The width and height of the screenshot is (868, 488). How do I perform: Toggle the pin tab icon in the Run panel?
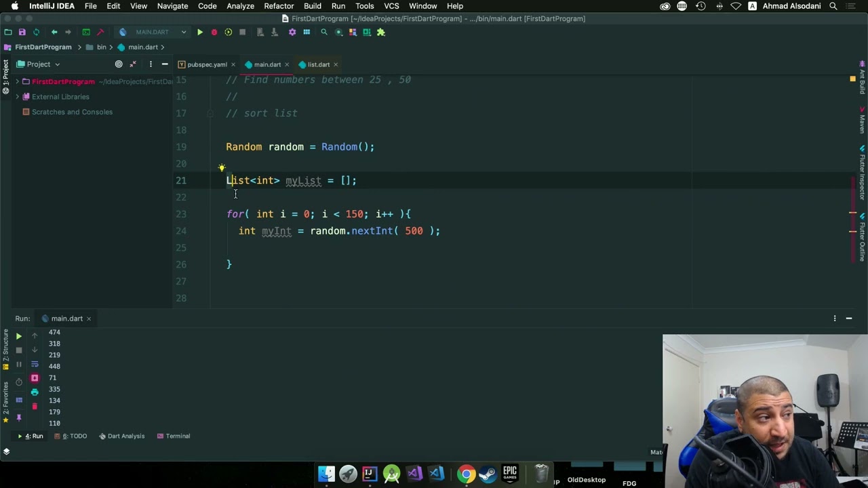tap(19, 418)
